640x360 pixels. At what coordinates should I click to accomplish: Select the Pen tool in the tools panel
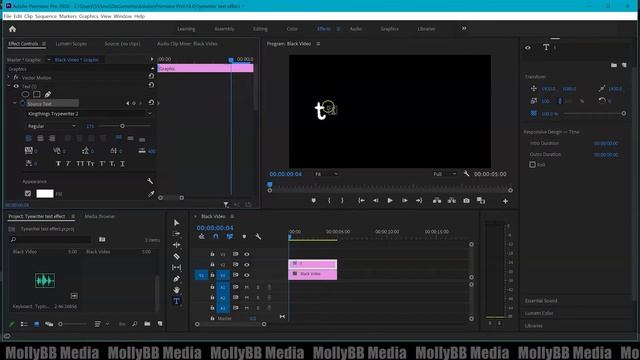176,279
